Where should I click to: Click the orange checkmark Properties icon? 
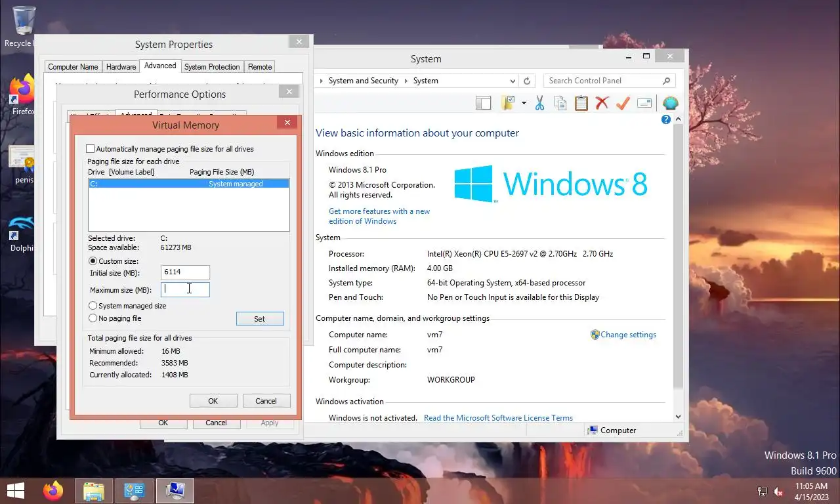(623, 103)
